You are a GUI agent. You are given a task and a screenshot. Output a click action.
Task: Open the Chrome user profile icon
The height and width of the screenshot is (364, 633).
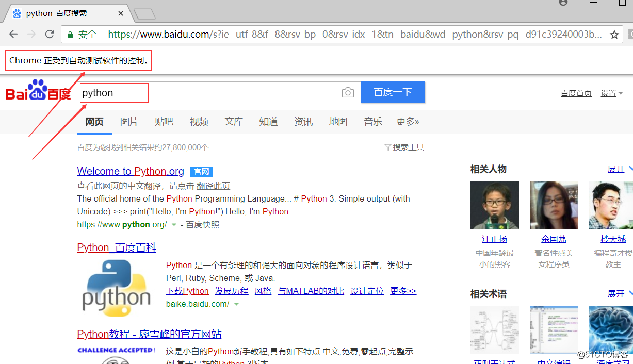pos(563,3)
